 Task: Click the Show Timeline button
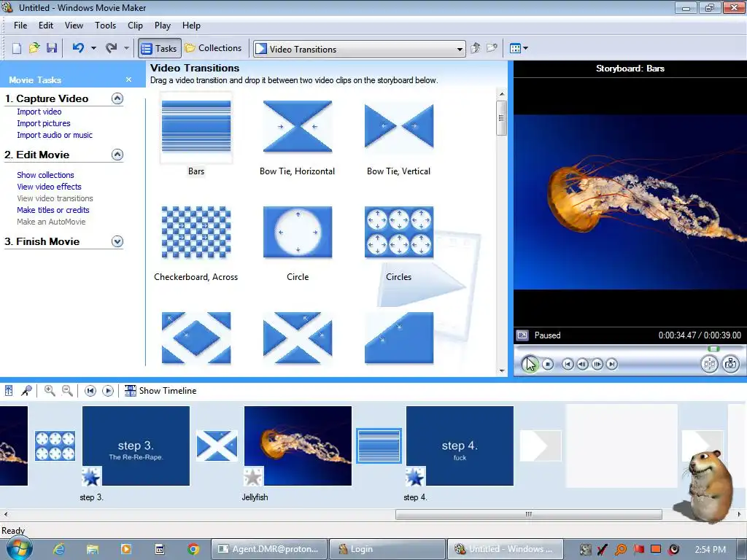tap(160, 391)
